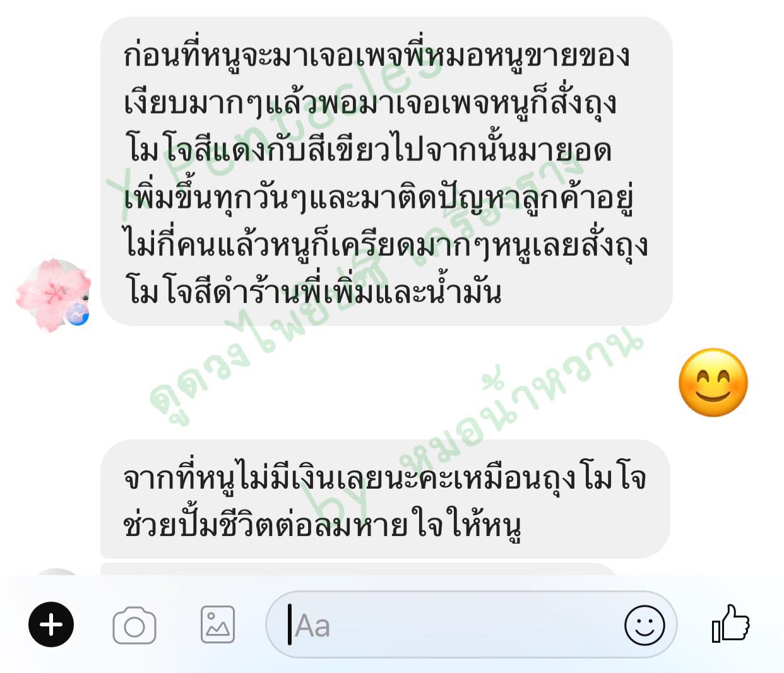The image size is (784, 673).
Task: Open the camera from the composer bar
Action: tap(134, 626)
